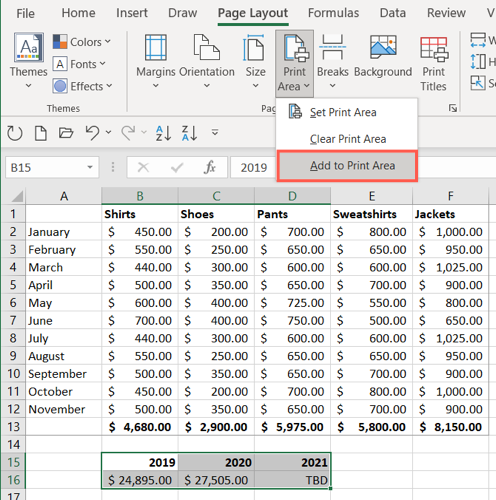Click Clear Print Area entry
The image size is (496, 500).
pyautogui.click(x=347, y=139)
